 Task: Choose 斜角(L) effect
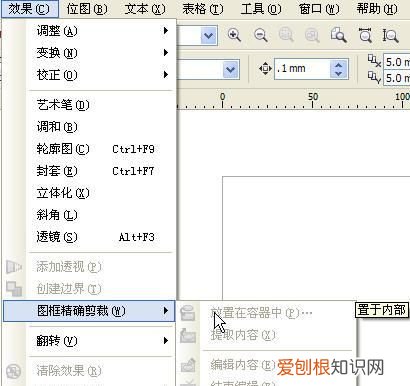click(89, 215)
